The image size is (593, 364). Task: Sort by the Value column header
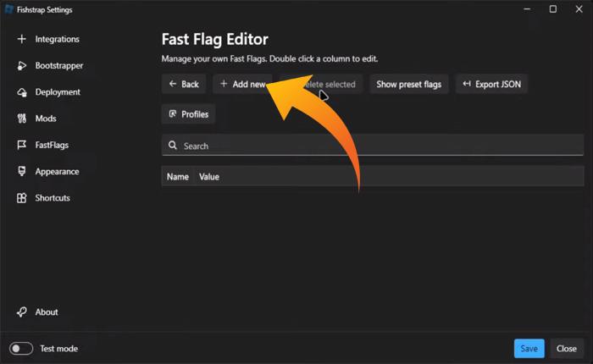point(209,177)
